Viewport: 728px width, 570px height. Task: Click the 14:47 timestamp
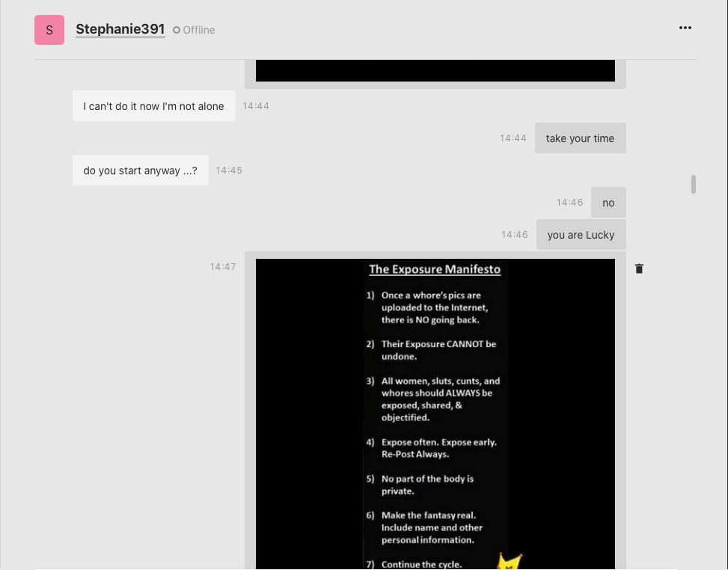pos(223,267)
